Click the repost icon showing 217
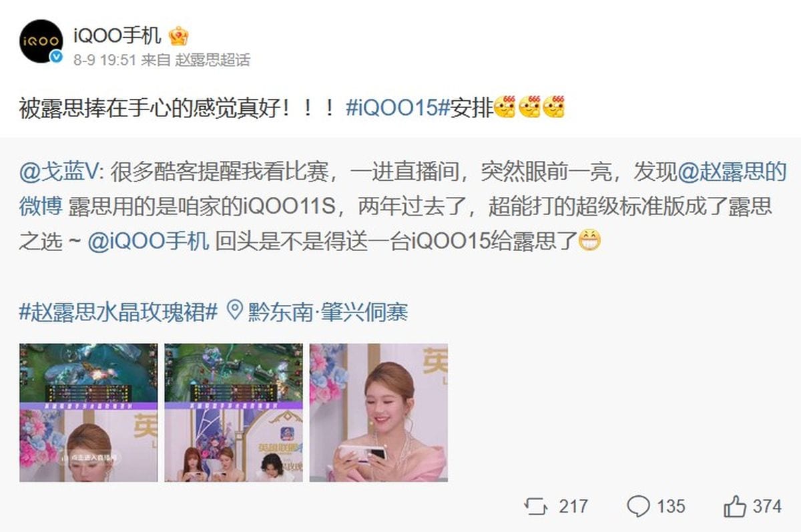 [536, 506]
